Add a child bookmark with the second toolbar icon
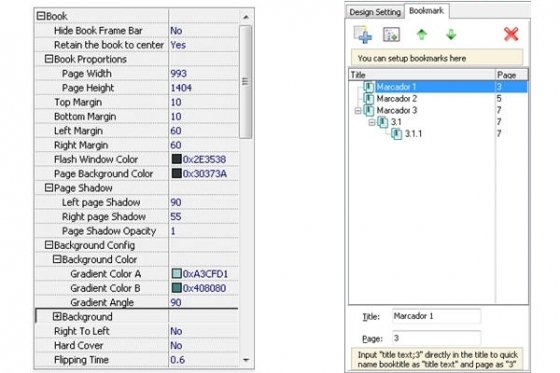Viewport: 560px width, 373px height. [391, 35]
